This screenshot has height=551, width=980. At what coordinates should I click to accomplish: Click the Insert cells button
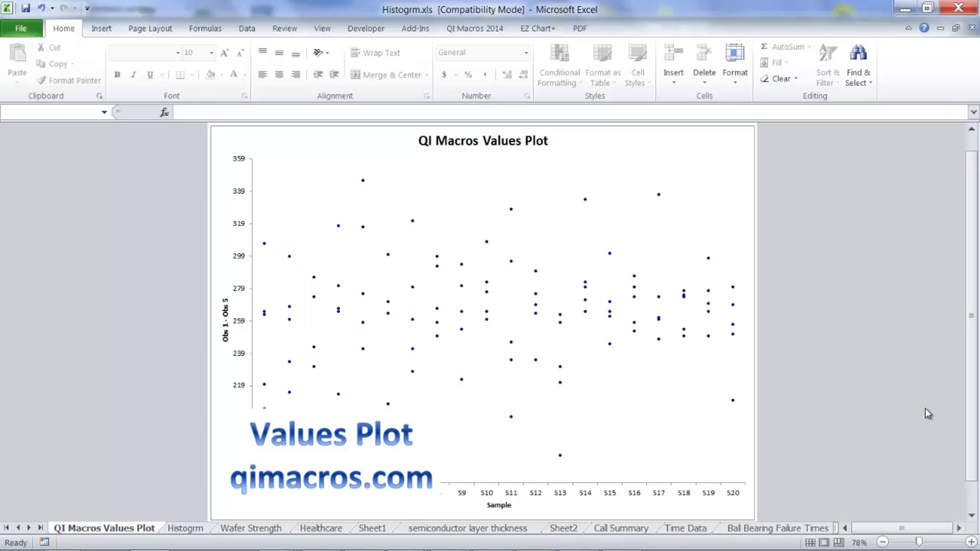673,64
